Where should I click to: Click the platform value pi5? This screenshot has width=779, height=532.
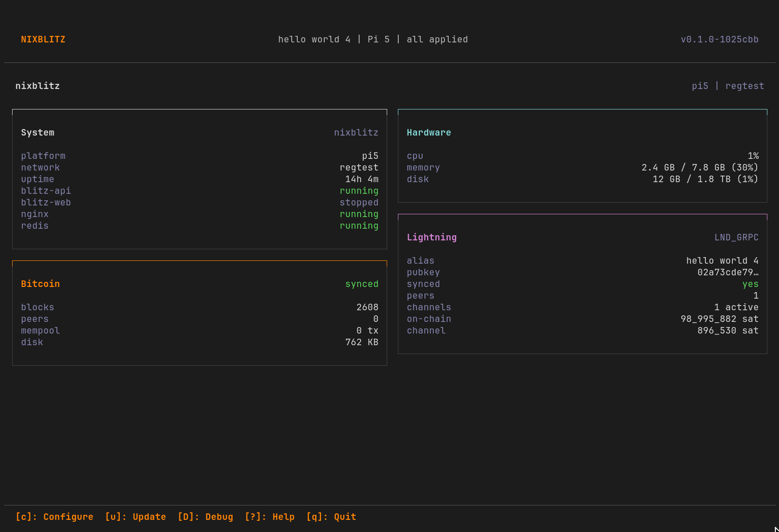(x=370, y=156)
